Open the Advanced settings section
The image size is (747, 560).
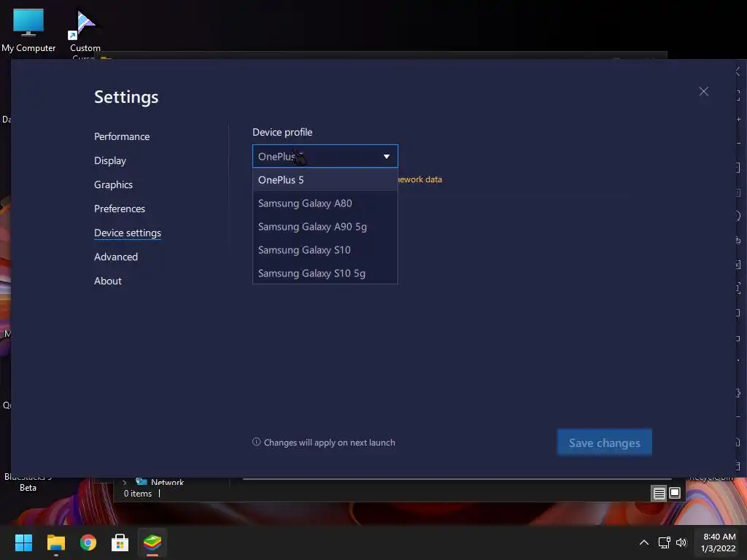click(x=116, y=257)
